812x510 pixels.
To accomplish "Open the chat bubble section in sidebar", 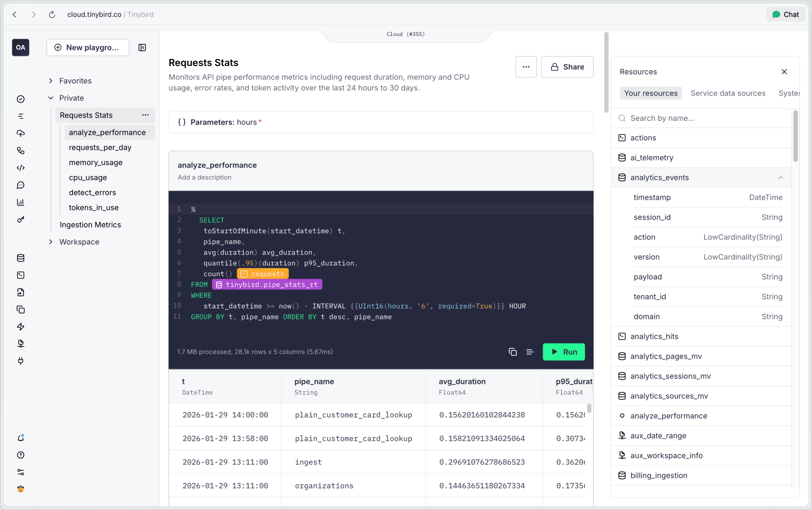I will (x=20, y=185).
